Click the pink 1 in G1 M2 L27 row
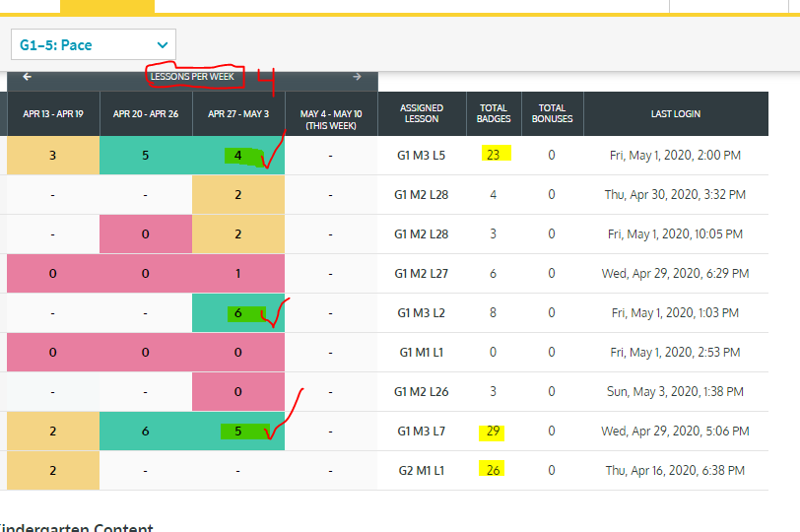This screenshot has height=532, width=800. (237, 274)
